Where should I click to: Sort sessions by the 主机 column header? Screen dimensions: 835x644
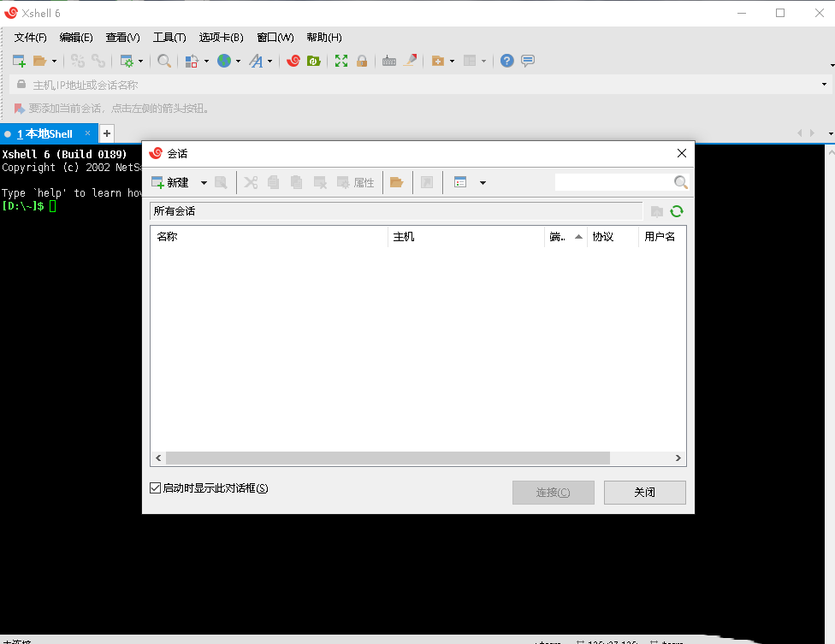466,237
